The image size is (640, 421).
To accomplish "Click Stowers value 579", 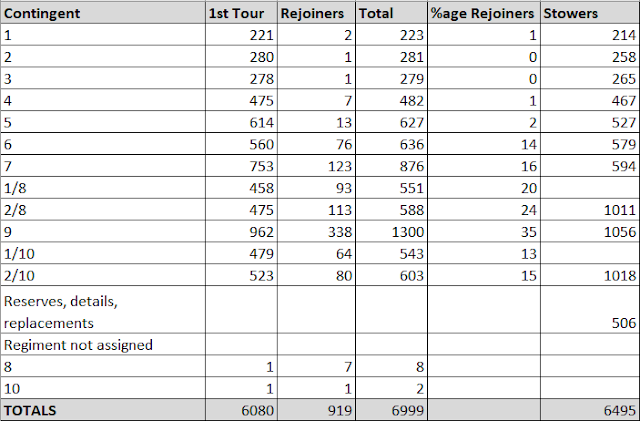I will click(x=624, y=144).
